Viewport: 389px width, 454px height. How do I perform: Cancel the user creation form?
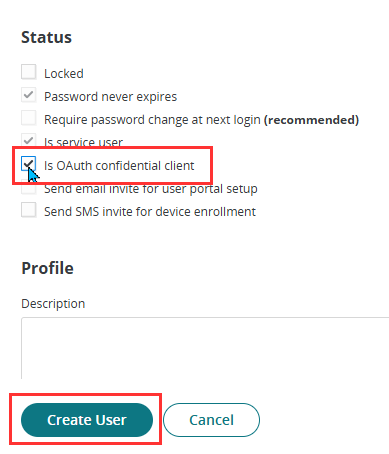point(211,420)
